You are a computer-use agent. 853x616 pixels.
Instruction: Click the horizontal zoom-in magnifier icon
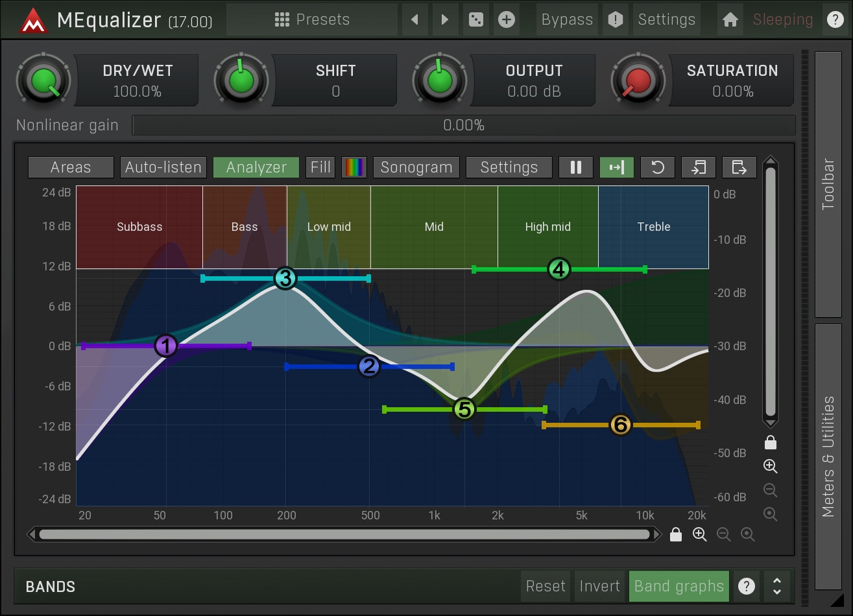pos(699,534)
